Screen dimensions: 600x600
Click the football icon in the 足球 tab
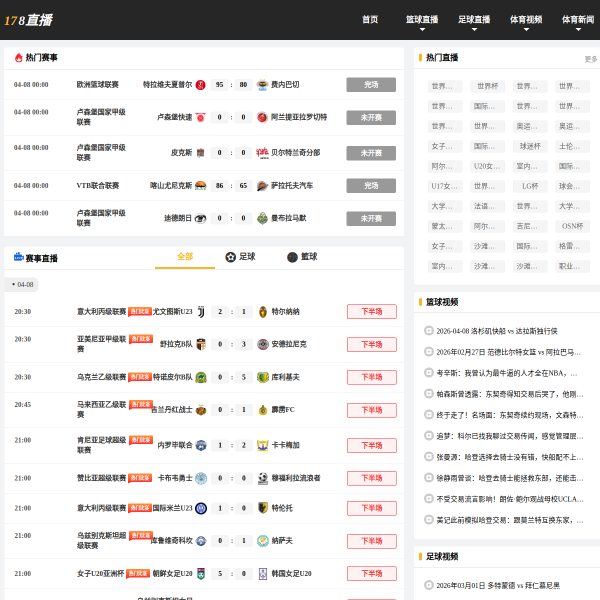point(230,257)
